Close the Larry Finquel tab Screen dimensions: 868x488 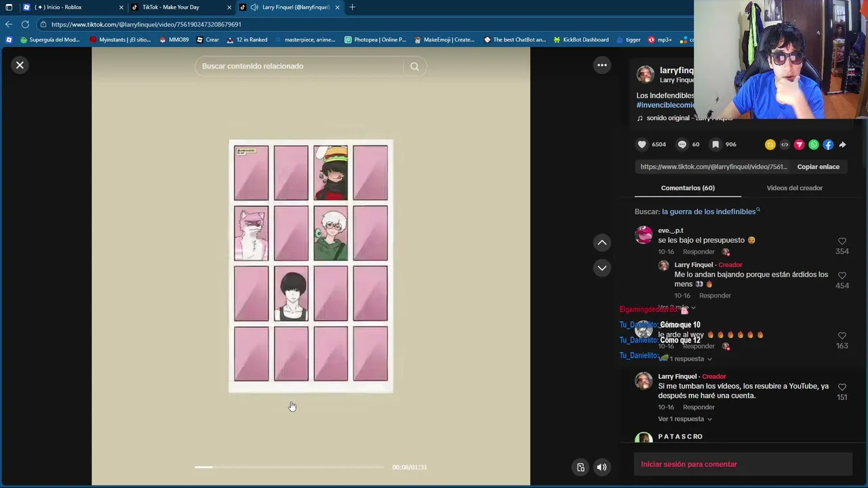tap(337, 7)
